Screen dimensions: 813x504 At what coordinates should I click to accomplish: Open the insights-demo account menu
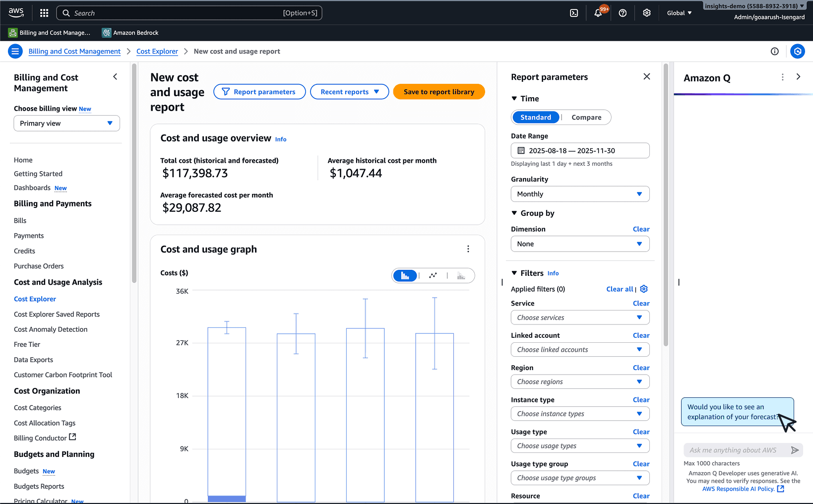[x=754, y=6]
